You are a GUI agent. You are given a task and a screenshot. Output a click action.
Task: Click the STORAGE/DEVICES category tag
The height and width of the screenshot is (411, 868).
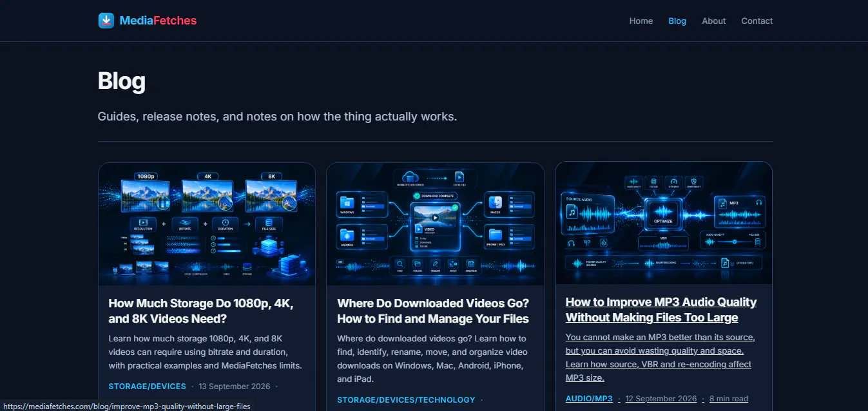tap(147, 387)
